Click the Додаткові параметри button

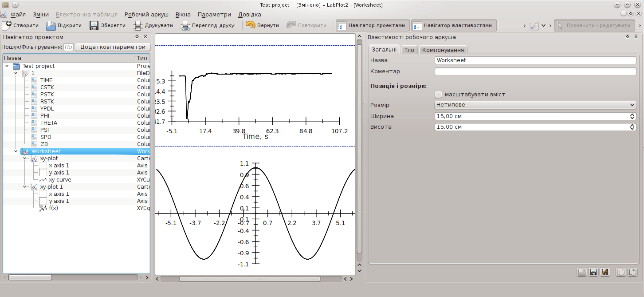(113, 47)
